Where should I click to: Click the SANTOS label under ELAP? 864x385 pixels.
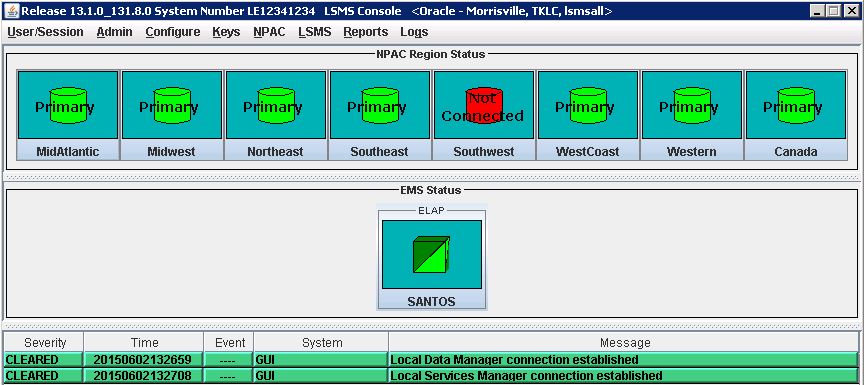coord(431,301)
